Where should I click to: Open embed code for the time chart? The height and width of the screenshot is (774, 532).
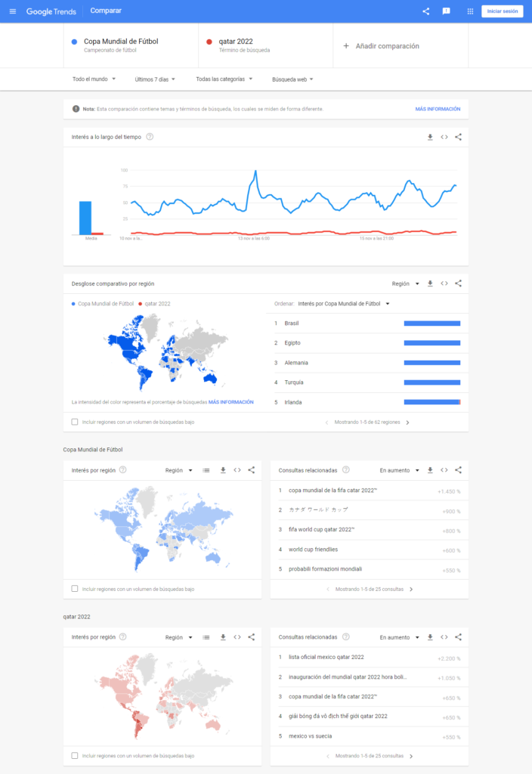pyautogui.click(x=445, y=137)
